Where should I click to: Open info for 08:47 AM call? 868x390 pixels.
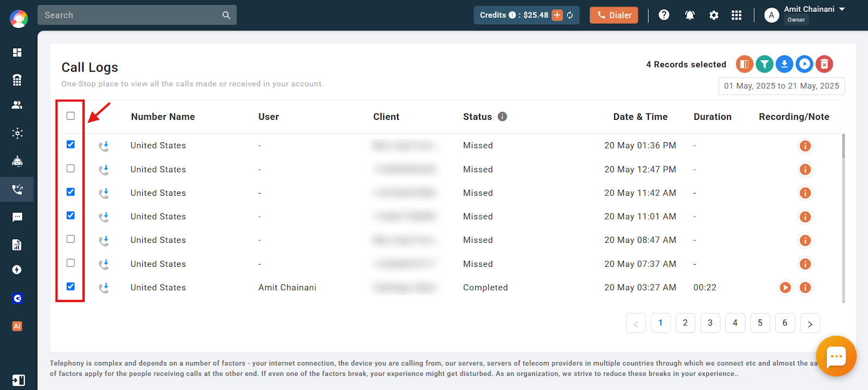pos(805,240)
